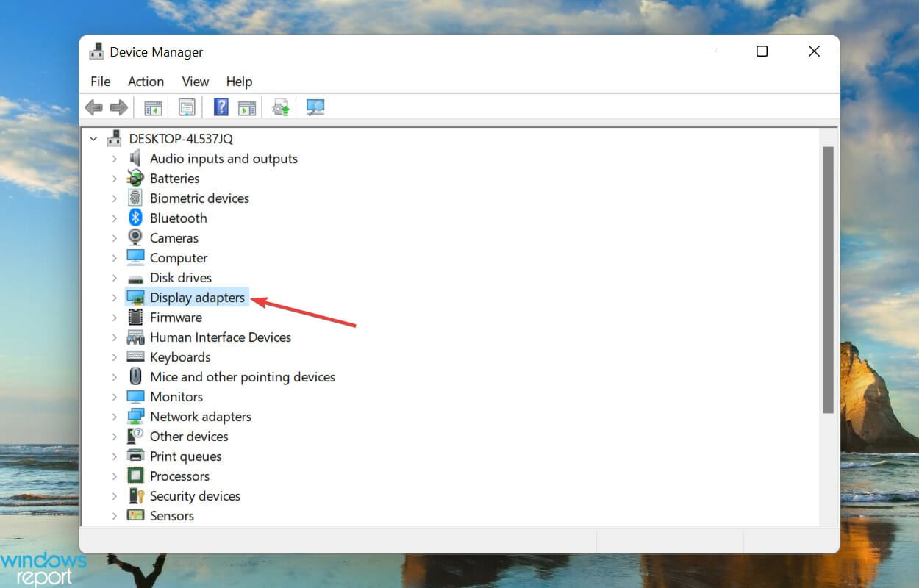The width and height of the screenshot is (919, 588).
Task: Collapse the DESKTOP-4L537JQ root node
Action: (x=93, y=139)
